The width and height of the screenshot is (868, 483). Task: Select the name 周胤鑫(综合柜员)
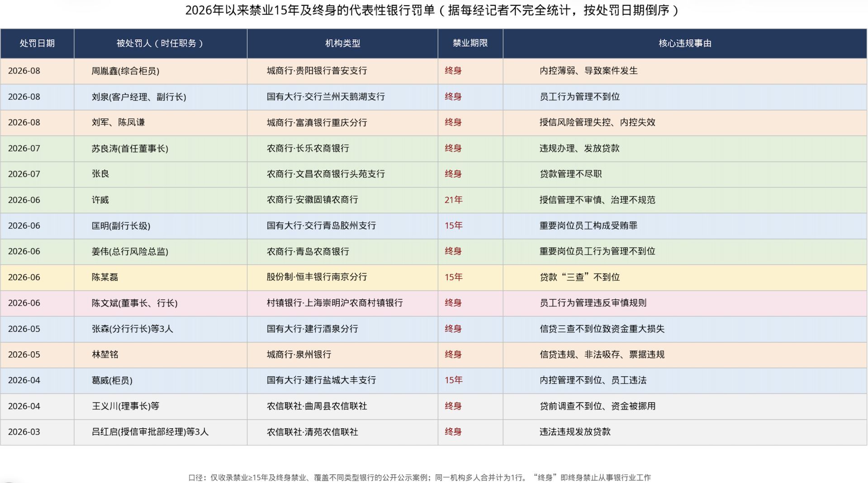tap(125, 71)
